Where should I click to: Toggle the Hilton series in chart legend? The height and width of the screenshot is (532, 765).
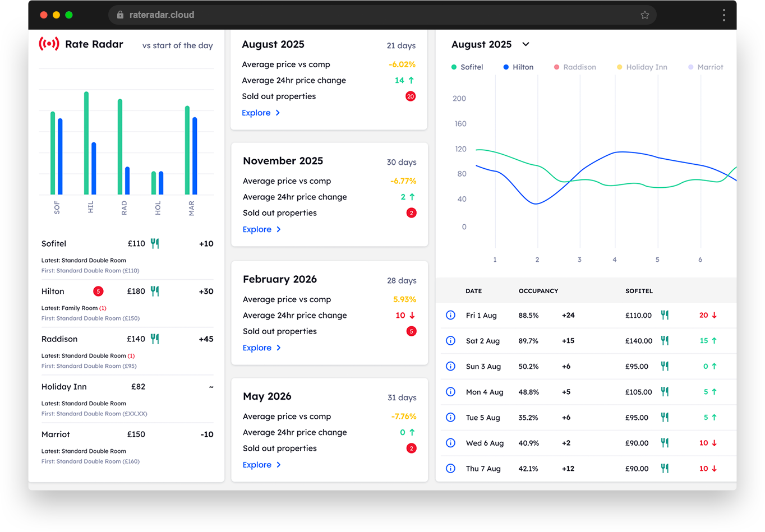click(x=518, y=67)
